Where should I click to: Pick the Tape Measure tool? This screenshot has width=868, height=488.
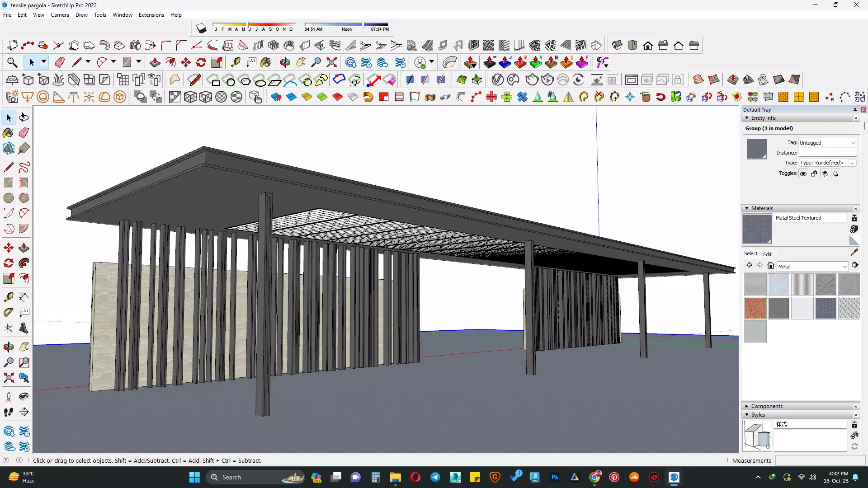pyautogui.click(x=8, y=297)
